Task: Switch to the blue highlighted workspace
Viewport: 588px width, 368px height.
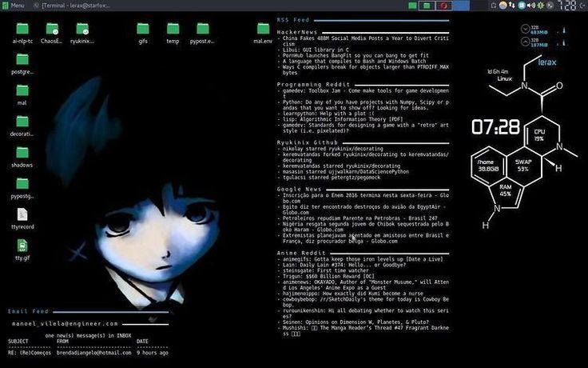Action: (461, 6)
